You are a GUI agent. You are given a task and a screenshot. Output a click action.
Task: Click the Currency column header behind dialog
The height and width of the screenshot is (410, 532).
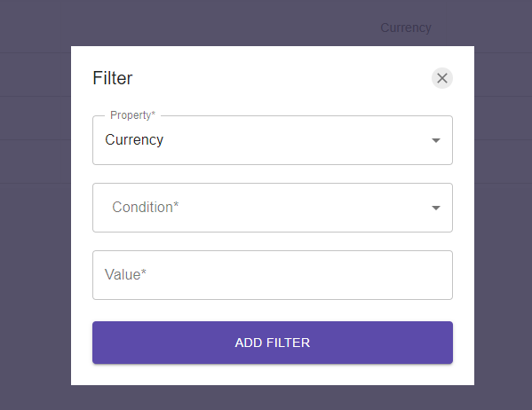point(406,28)
